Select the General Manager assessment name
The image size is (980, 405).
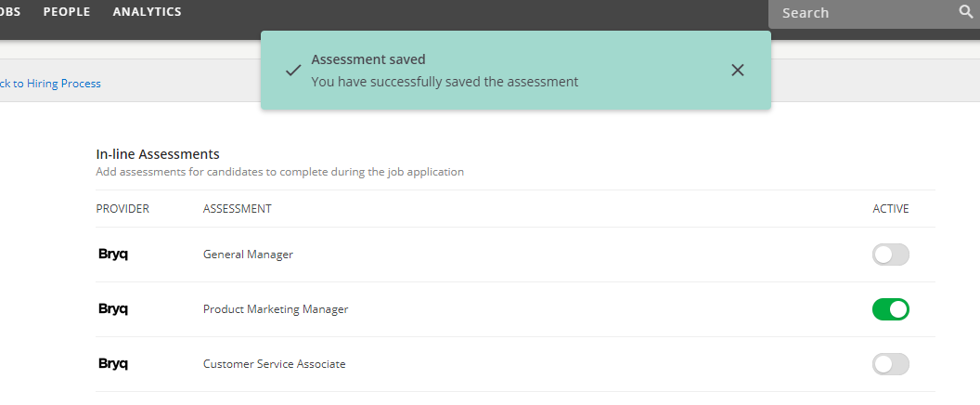[248, 255]
